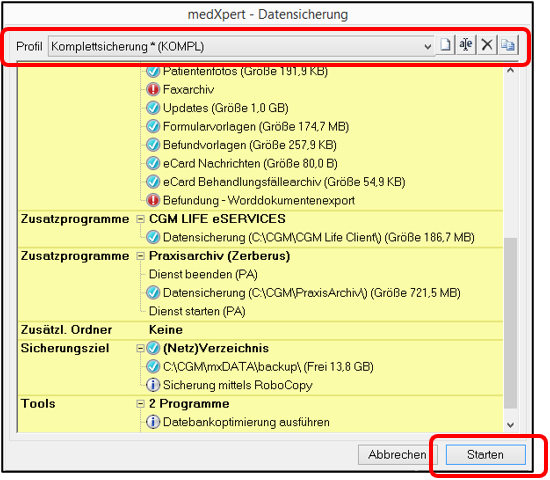Toggle the eCard Behandlungsfällearchiv checkmark

(153, 182)
